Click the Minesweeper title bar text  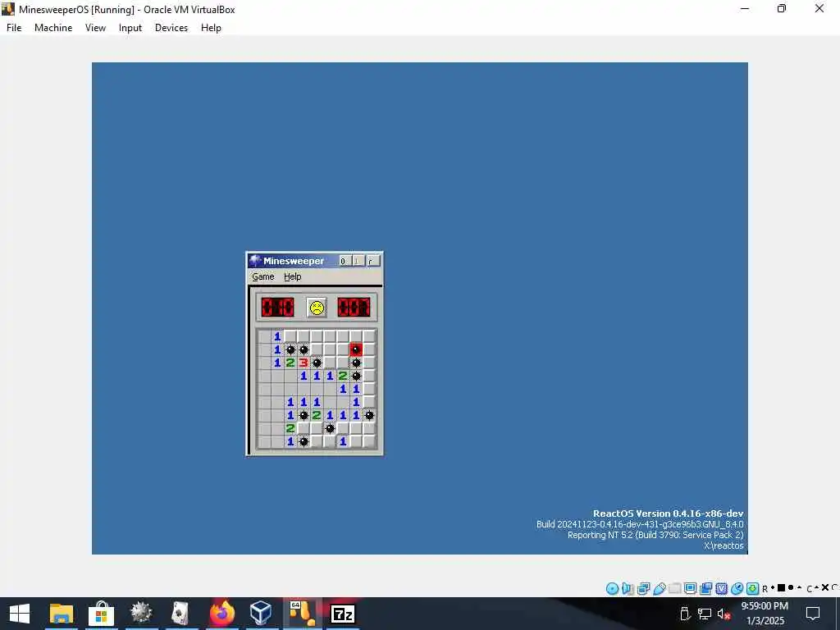(x=294, y=261)
